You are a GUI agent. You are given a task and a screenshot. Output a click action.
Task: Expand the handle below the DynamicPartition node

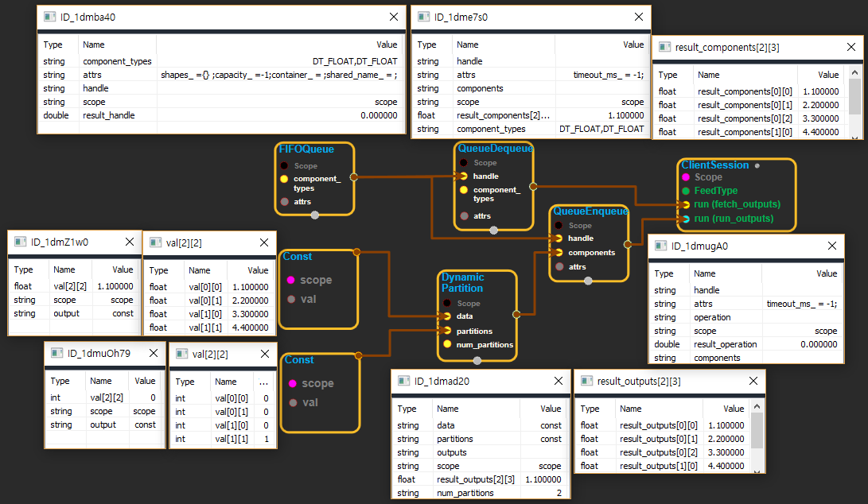[477, 360]
